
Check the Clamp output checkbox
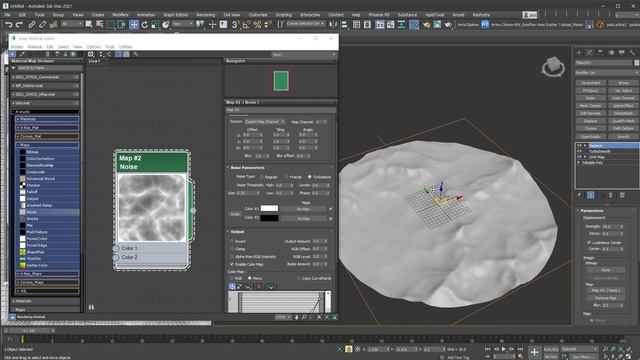tap(232, 249)
